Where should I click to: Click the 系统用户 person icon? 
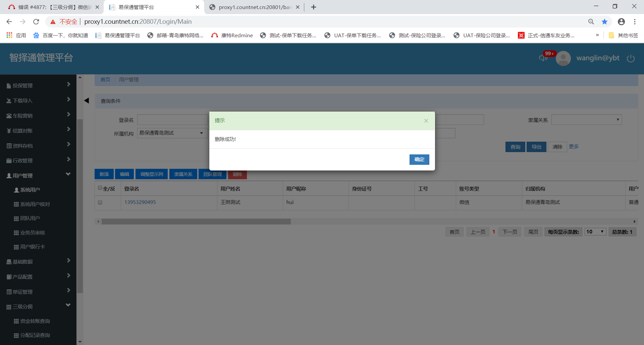[16, 190]
